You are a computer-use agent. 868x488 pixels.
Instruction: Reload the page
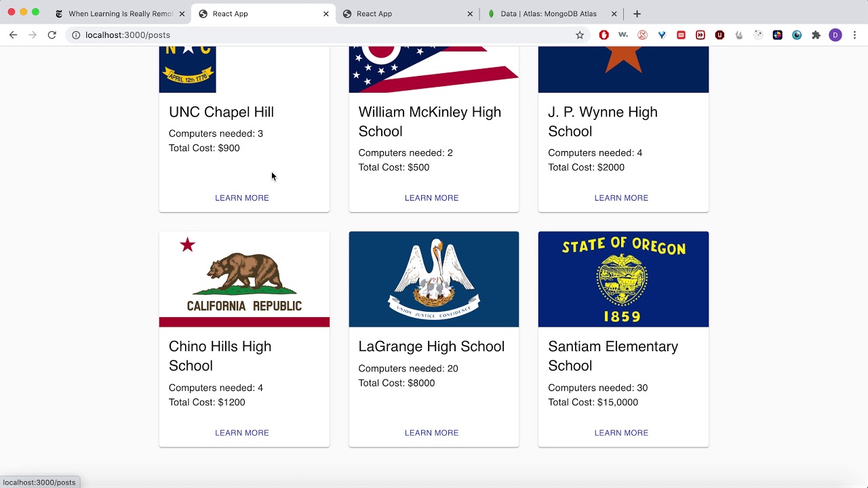(52, 35)
